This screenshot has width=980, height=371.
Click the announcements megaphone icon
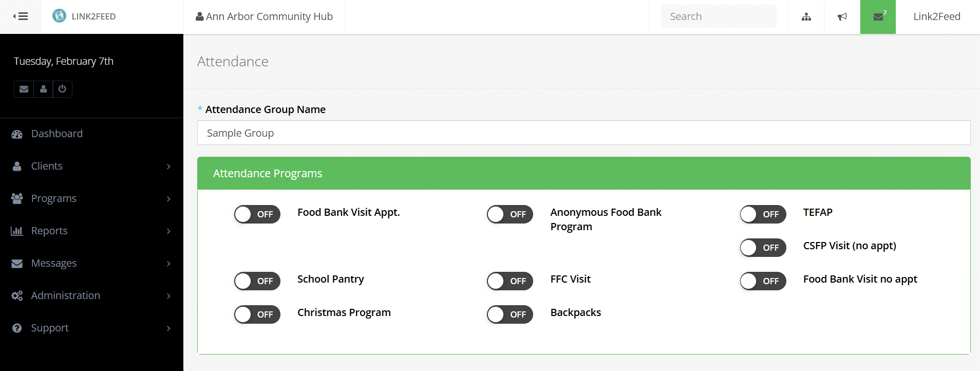[842, 16]
